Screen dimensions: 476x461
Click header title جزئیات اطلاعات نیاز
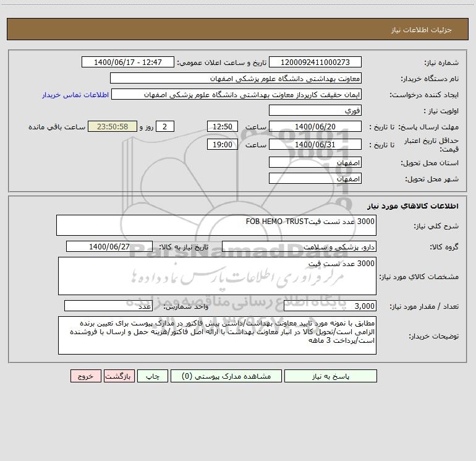coord(422,30)
